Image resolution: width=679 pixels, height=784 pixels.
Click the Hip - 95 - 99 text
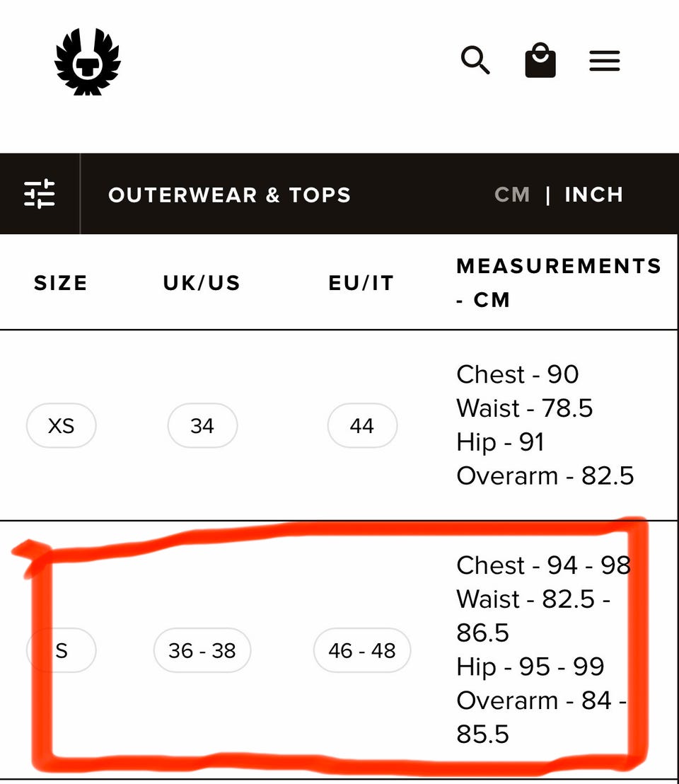click(x=530, y=667)
